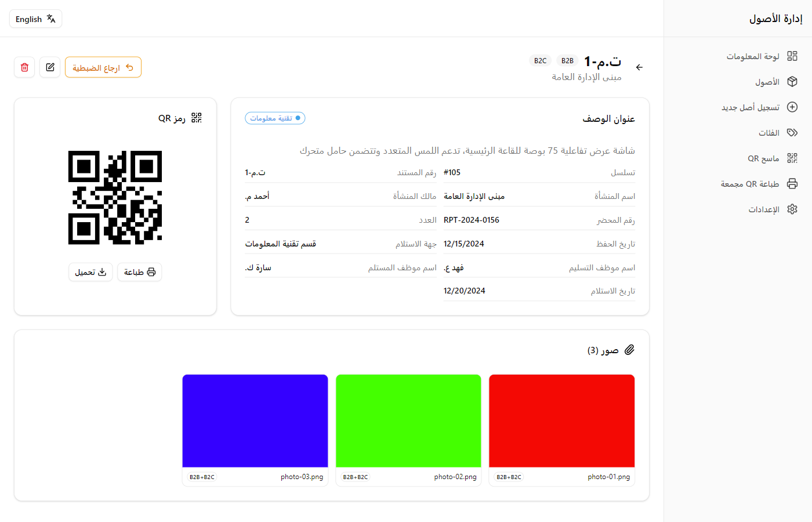Click the B2C badge in the header
This screenshot has width=812, height=522.
[x=540, y=60]
